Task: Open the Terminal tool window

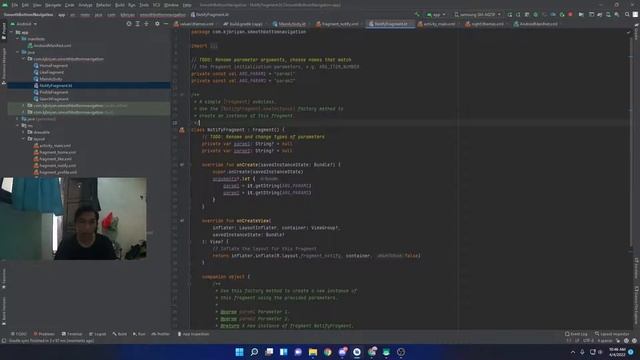Action: click(x=72, y=334)
